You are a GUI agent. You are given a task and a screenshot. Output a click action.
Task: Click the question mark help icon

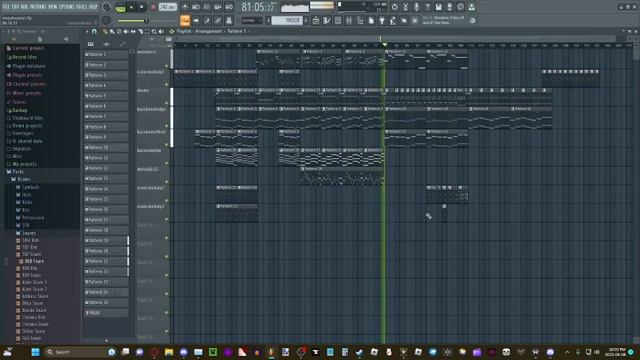[427, 7]
